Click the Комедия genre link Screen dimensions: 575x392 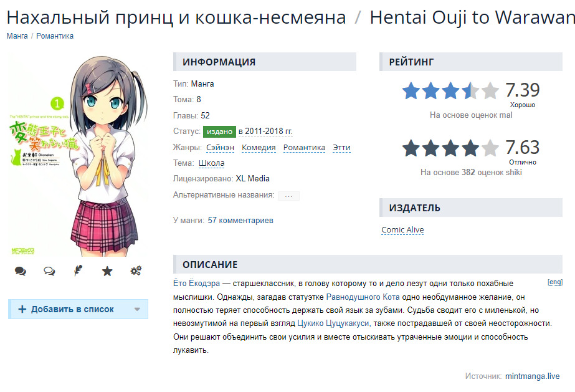(259, 148)
